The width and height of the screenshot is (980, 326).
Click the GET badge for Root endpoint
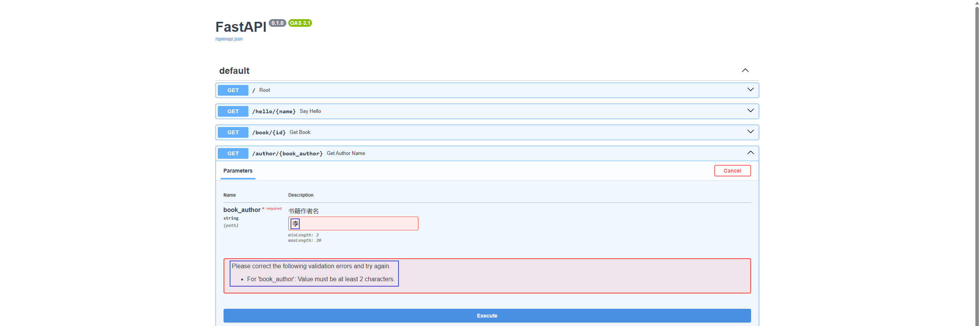point(233,90)
